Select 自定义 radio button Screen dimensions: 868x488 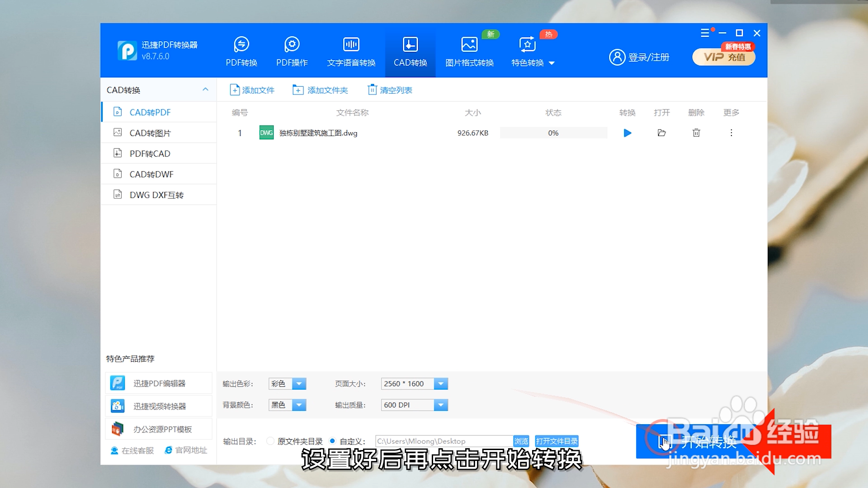click(x=333, y=441)
